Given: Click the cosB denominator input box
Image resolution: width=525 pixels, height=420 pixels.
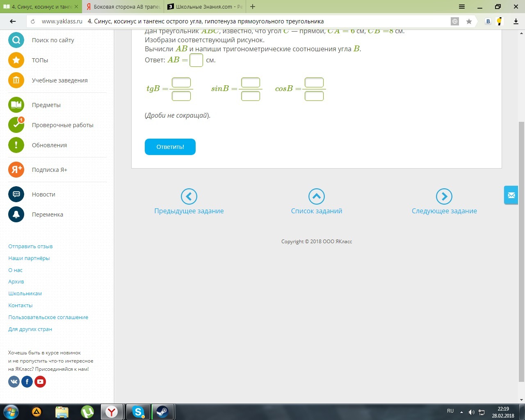Looking at the screenshot, I should point(314,96).
